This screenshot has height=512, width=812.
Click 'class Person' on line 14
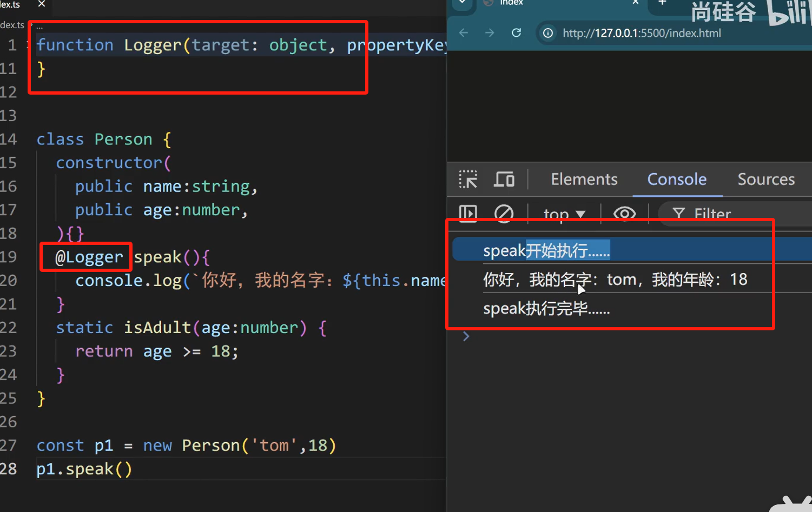pos(95,139)
